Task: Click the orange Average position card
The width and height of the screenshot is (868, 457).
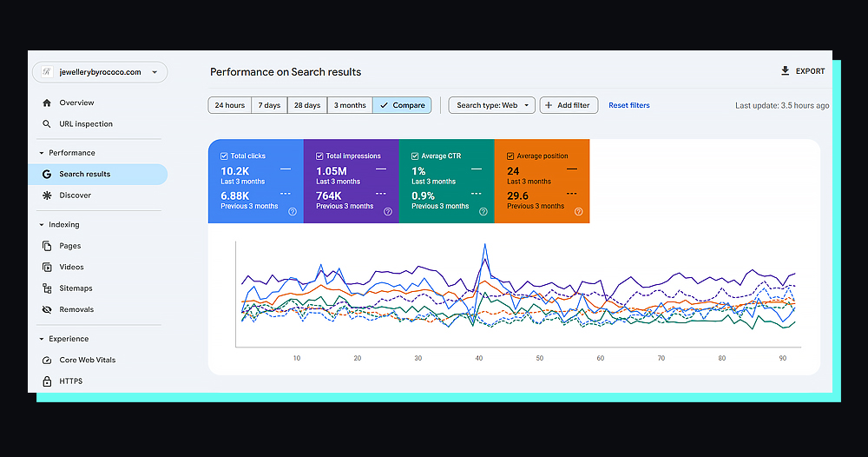Action: tap(542, 181)
